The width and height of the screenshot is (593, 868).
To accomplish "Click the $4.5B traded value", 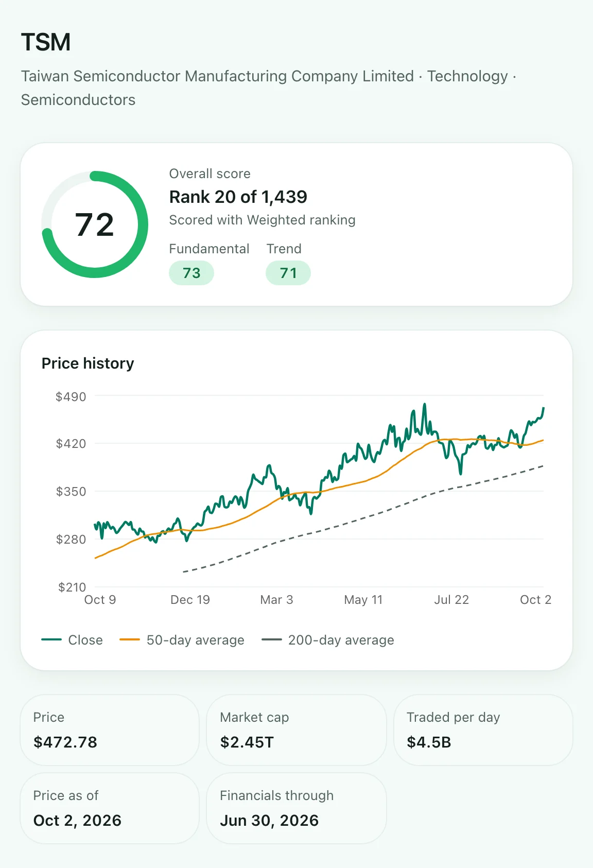I will coord(429,742).
